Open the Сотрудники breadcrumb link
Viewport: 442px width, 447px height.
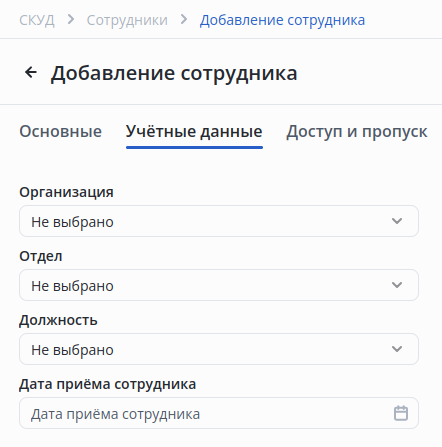coord(127,20)
